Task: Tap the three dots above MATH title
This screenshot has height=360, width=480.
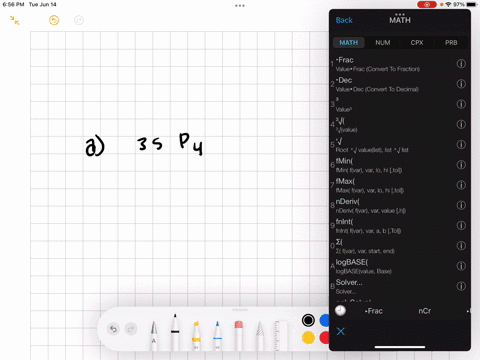Action: coord(400,14)
